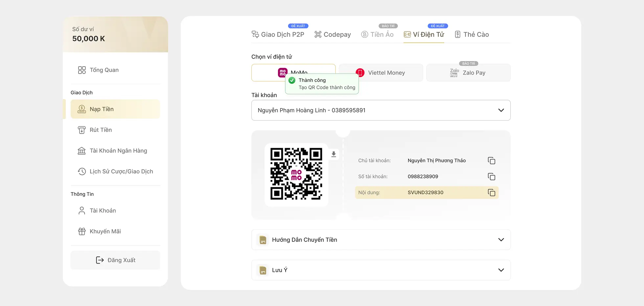
Task: Click the Nội dung highlighted row
Action: pos(427,192)
